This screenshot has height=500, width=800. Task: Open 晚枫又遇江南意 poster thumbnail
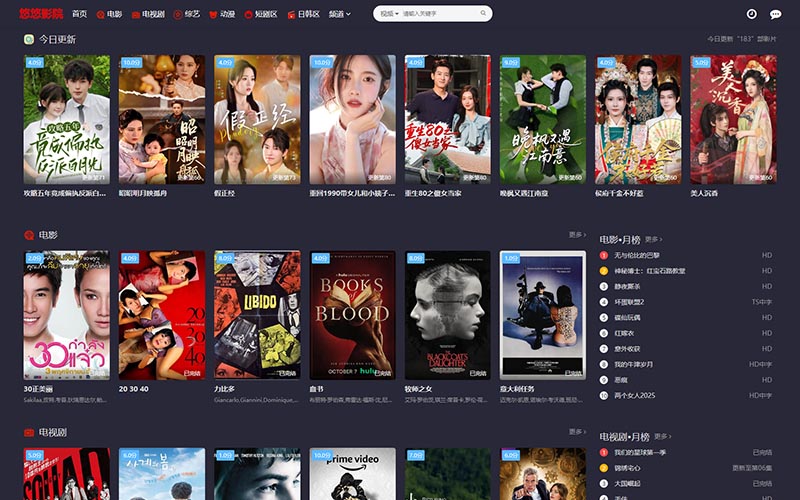click(x=543, y=119)
